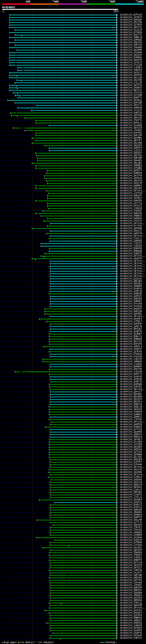Select the hit label UniRef100_P46487
Screen dimensions: 146x644
(131, 211)
